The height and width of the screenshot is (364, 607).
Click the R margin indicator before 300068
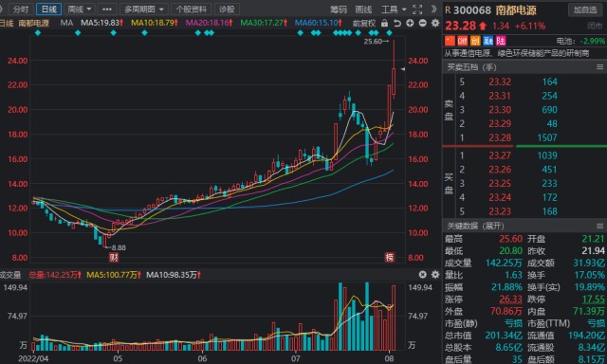(x=448, y=10)
